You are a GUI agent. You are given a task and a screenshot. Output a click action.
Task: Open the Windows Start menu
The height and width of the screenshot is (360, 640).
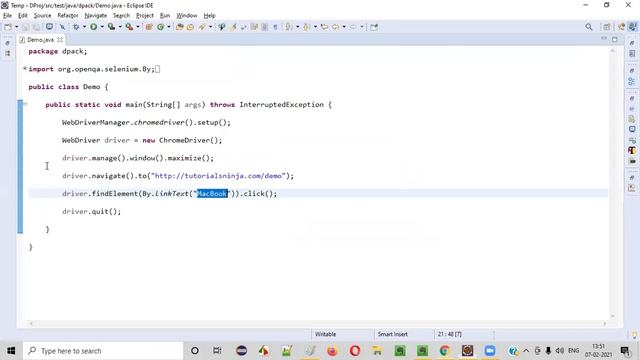pos(11,351)
